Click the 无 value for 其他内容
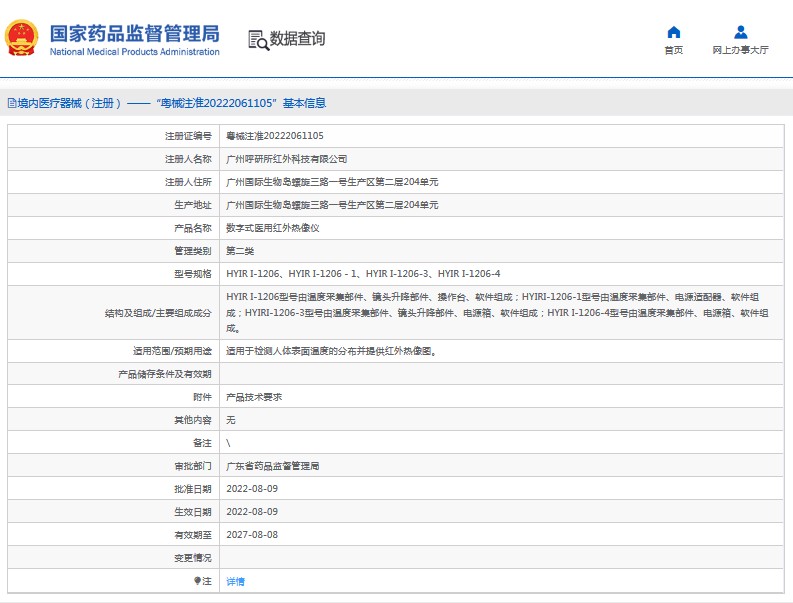The image size is (793, 603). pyautogui.click(x=231, y=420)
